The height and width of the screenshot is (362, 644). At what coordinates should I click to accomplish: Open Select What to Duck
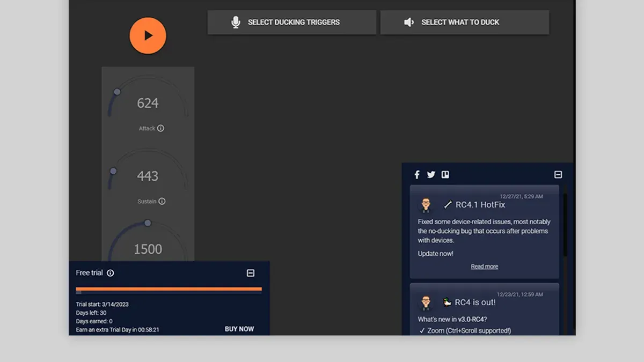pos(465,22)
